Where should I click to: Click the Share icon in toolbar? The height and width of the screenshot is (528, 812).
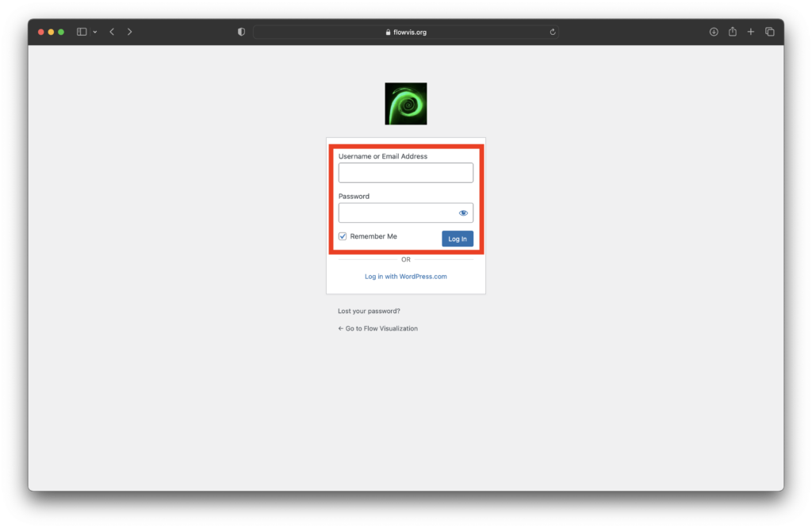pos(733,32)
